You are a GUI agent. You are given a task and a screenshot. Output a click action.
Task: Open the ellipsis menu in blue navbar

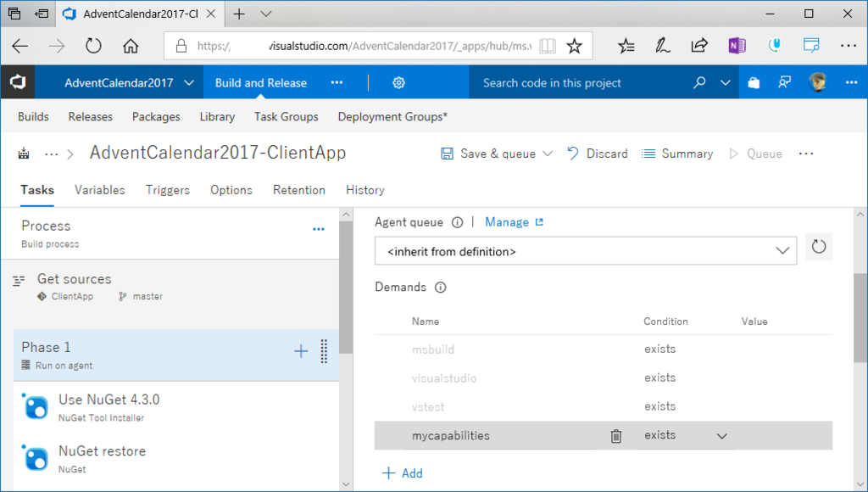pos(851,82)
